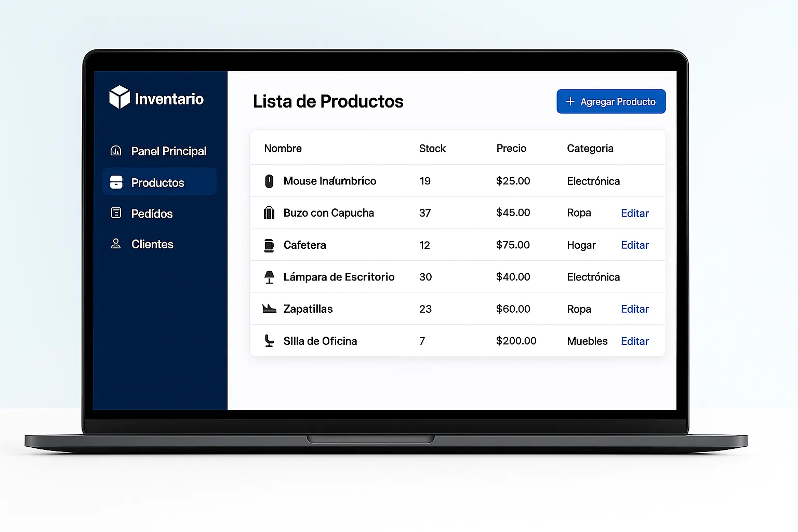Click the Pedidos list icon in sidebar
The image size is (798, 532).
click(x=116, y=213)
